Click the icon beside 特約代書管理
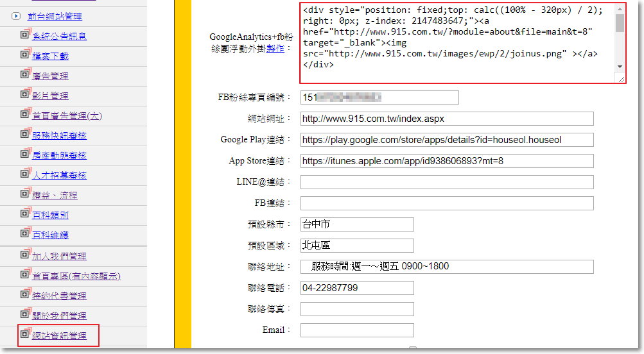 coord(26,295)
